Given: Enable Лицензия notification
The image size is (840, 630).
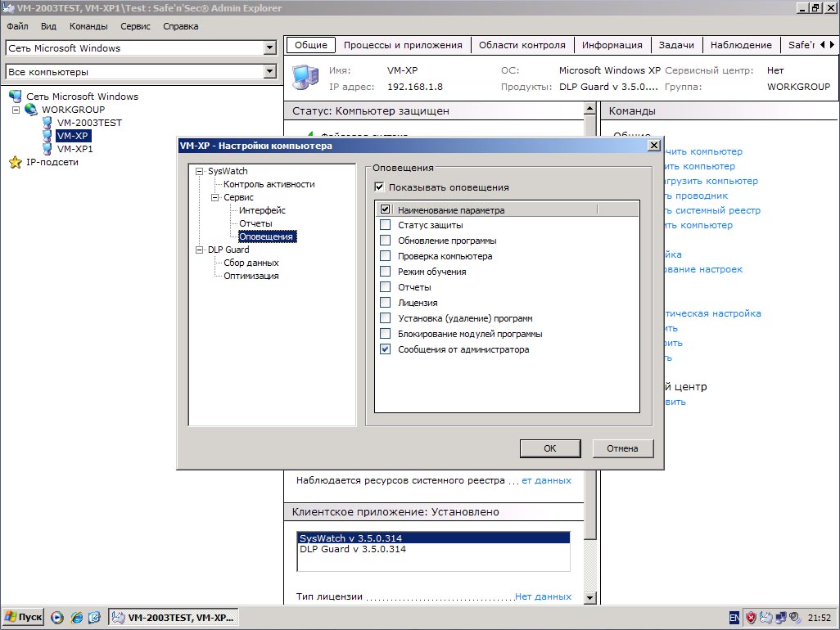Looking at the screenshot, I should point(385,302).
